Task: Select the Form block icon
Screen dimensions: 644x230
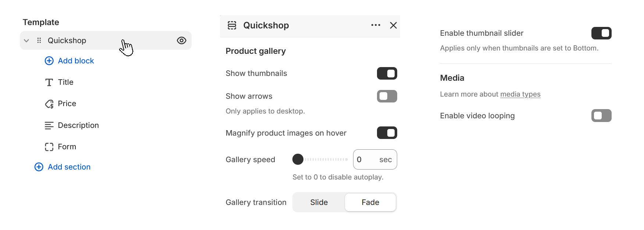Action: coord(49,147)
